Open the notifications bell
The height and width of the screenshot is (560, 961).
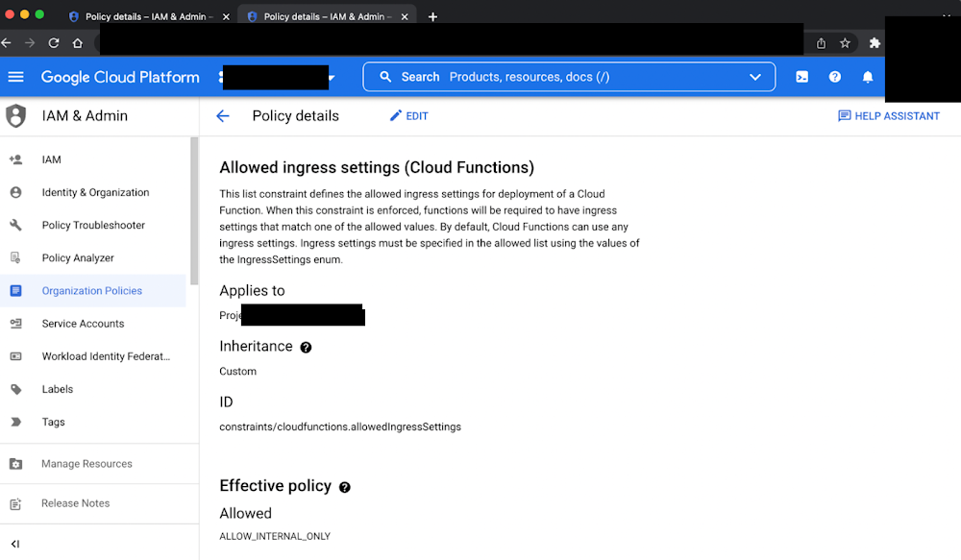point(868,77)
